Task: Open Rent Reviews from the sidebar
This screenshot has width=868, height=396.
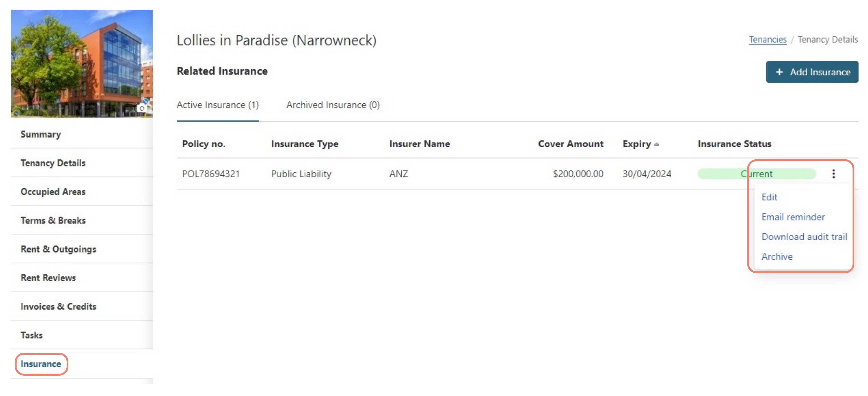Action: (x=48, y=278)
